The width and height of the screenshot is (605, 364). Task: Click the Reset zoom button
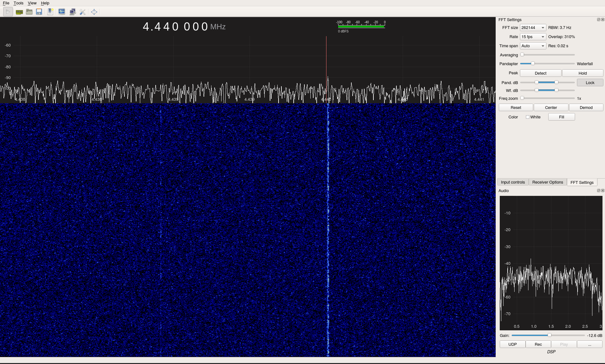pyautogui.click(x=516, y=108)
